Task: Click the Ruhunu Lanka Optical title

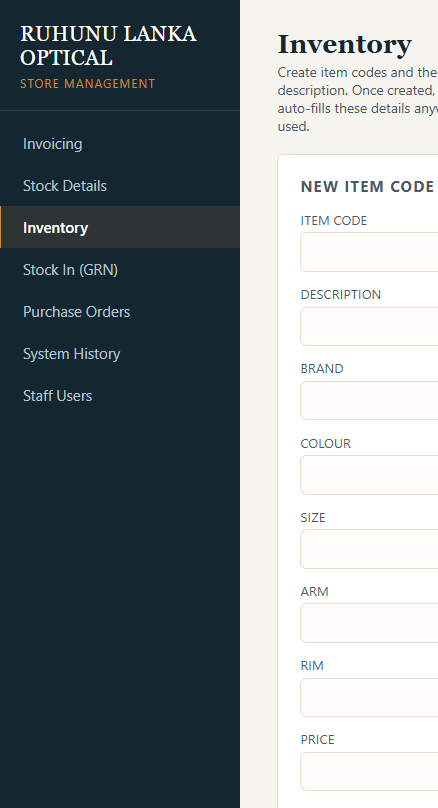Action: (x=108, y=45)
